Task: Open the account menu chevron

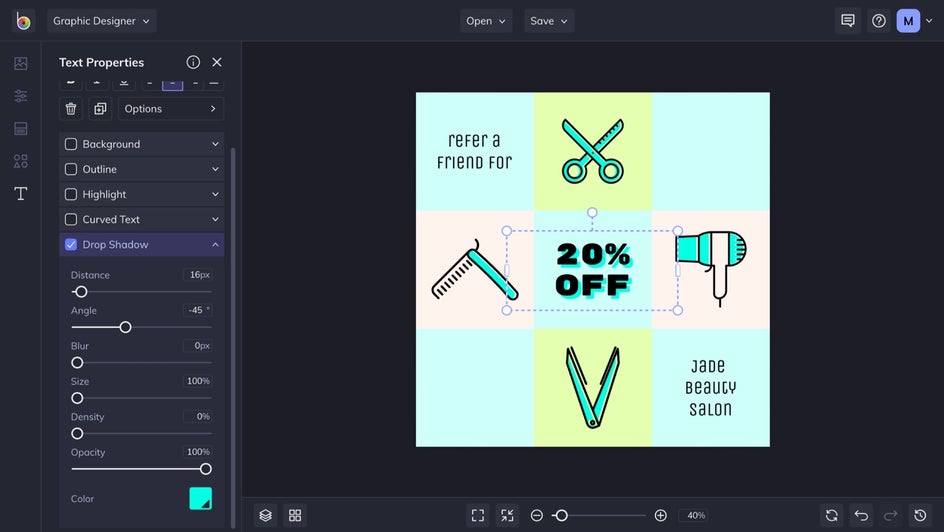Action: pos(929,21)
